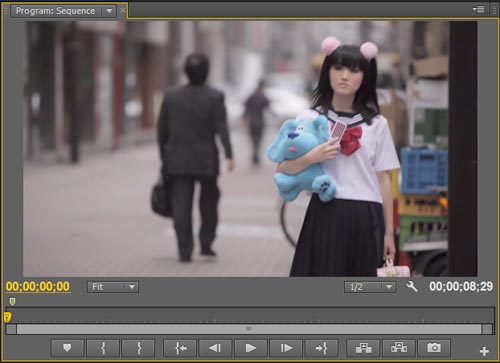Viewport: 500px width, 363px height.
Task: Click the video preview frame
Action: [x=250, y=149]
